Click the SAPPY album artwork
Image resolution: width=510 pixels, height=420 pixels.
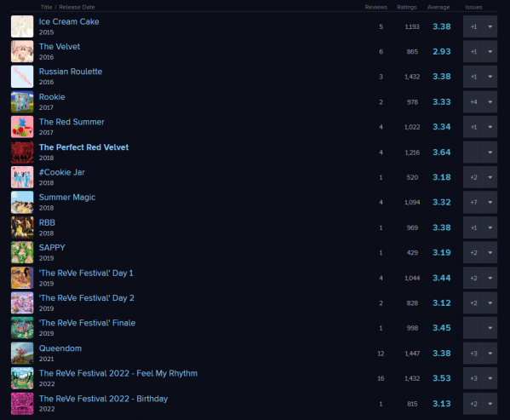[22, 252]
